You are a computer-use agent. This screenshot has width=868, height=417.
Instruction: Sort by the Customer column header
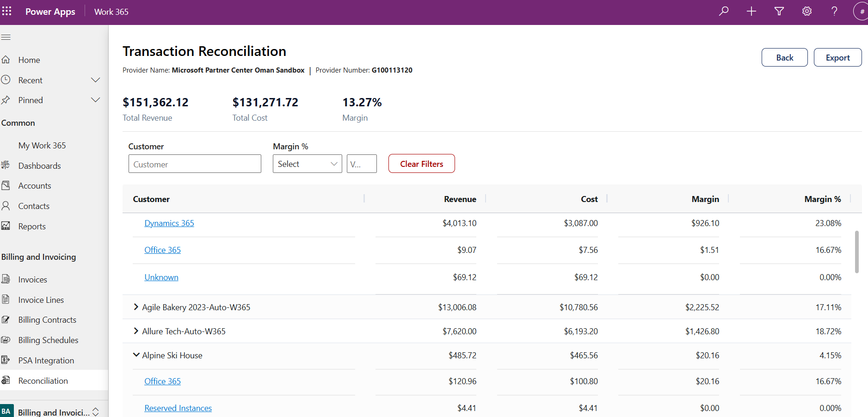[x=151, y=199]
